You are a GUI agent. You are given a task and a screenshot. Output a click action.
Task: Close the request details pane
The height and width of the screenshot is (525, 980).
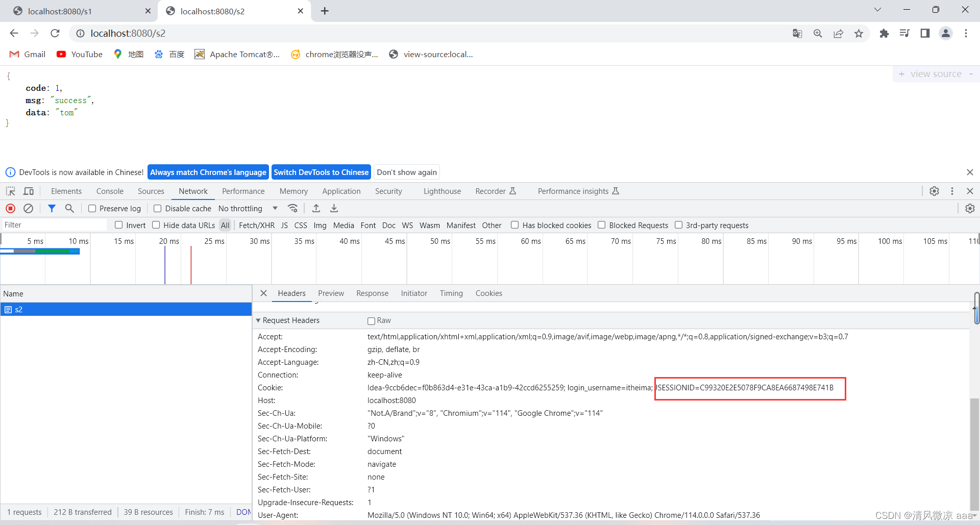264,293
